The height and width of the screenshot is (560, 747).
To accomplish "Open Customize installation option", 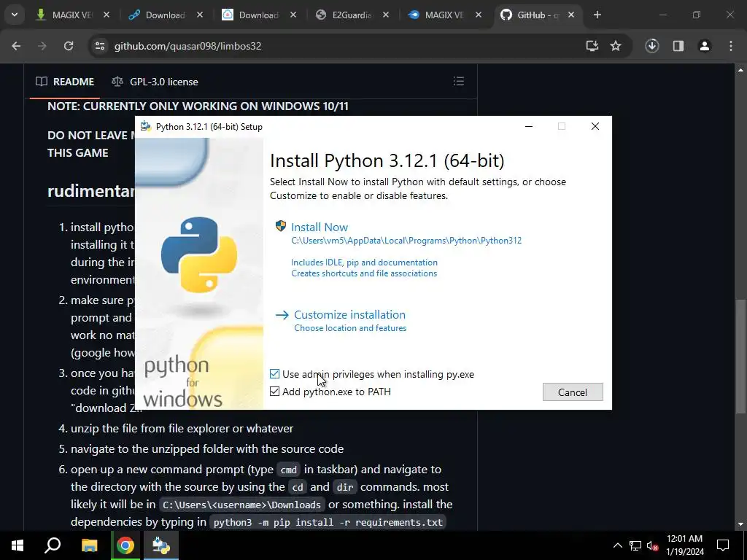I will (349, 315).
